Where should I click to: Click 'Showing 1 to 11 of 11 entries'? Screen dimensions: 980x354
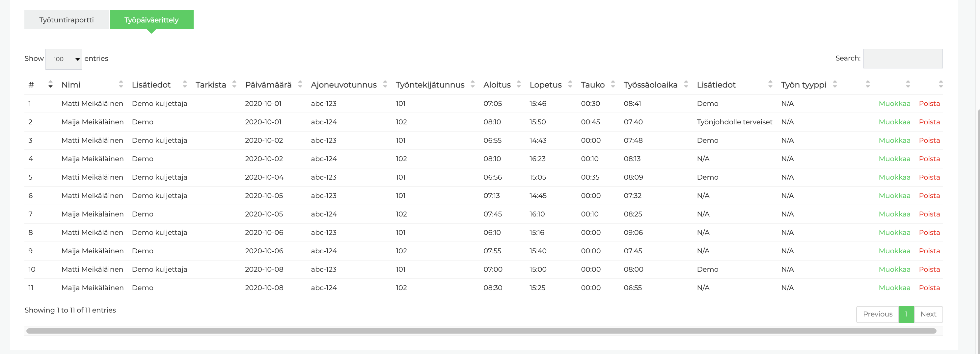click(x=70, y=310)
